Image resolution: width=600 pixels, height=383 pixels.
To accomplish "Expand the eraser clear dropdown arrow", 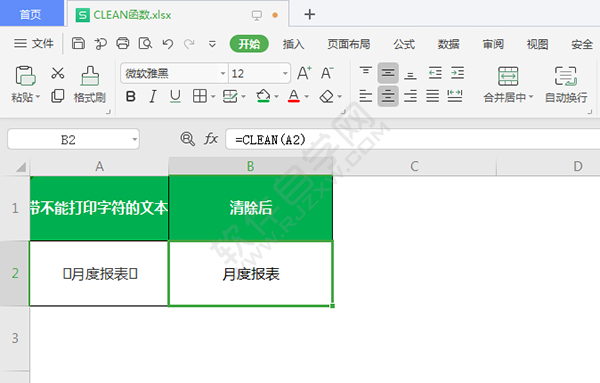I will (339, 97).
